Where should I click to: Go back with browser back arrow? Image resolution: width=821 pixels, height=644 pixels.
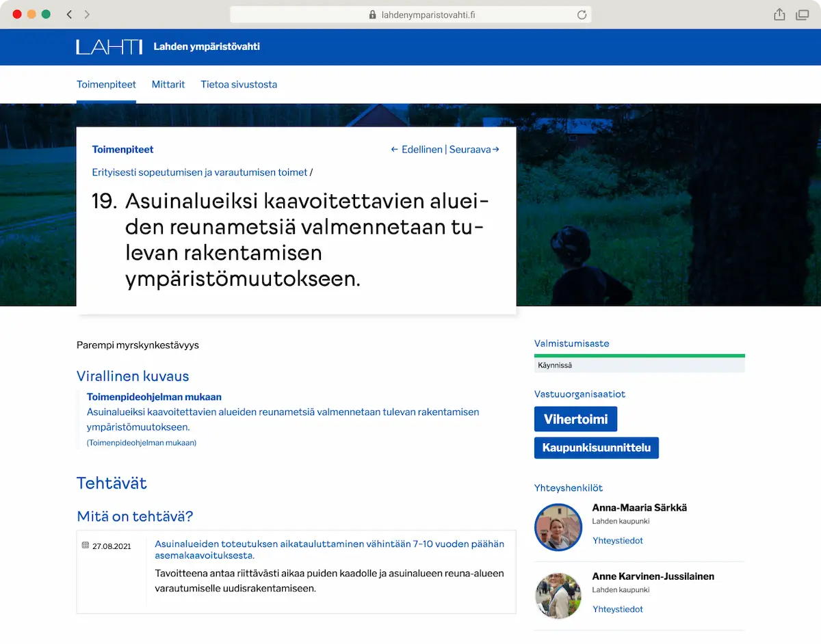(x=69, y=14)
